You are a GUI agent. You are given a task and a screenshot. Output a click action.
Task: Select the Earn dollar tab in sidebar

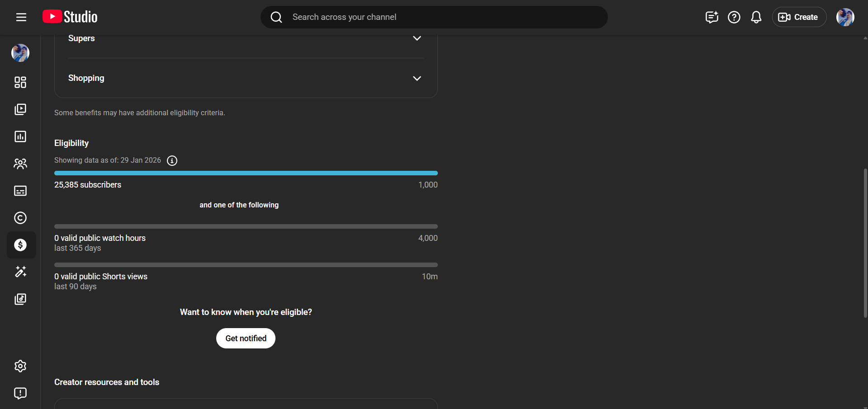(20, 245)
